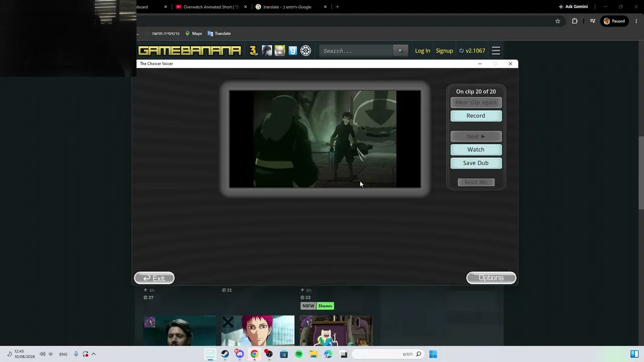This screenshot has width=644, height=362.
Task: Click the v2.1067 version link
Action: click(x=472, y=51)
